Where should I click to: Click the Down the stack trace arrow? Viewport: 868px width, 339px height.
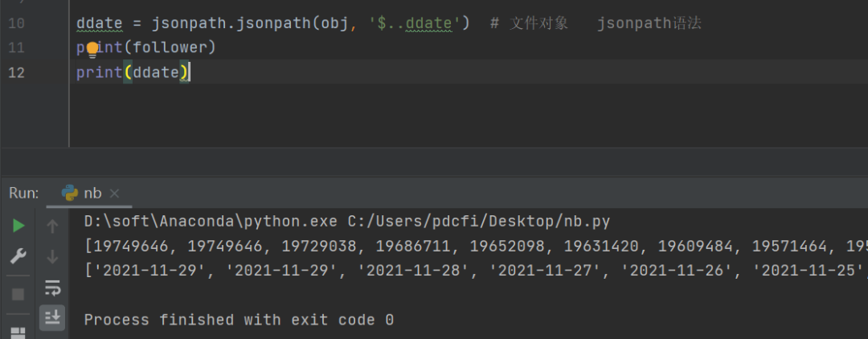click(52, 256)
